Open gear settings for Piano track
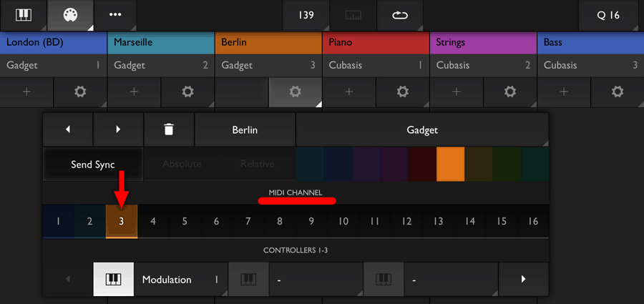644x304 pixels. (x=402, y=92)
